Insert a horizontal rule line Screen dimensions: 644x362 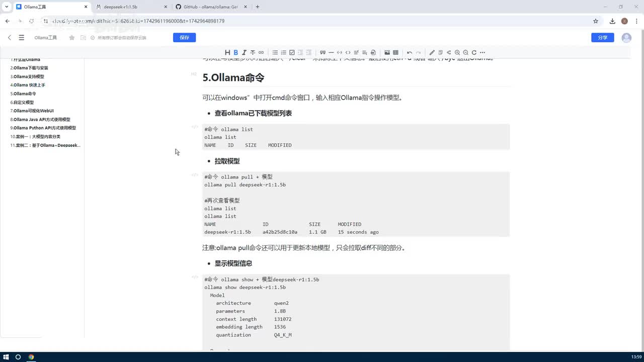331,52
